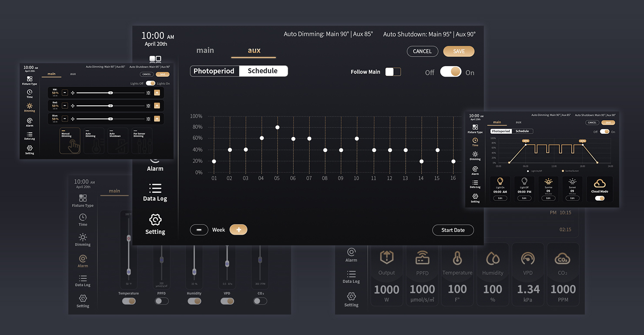Image resolution: width=644 pixels, height=335 pixels.
Task: Enable the PPFD alarm toggle
Action: pos(161,301)
